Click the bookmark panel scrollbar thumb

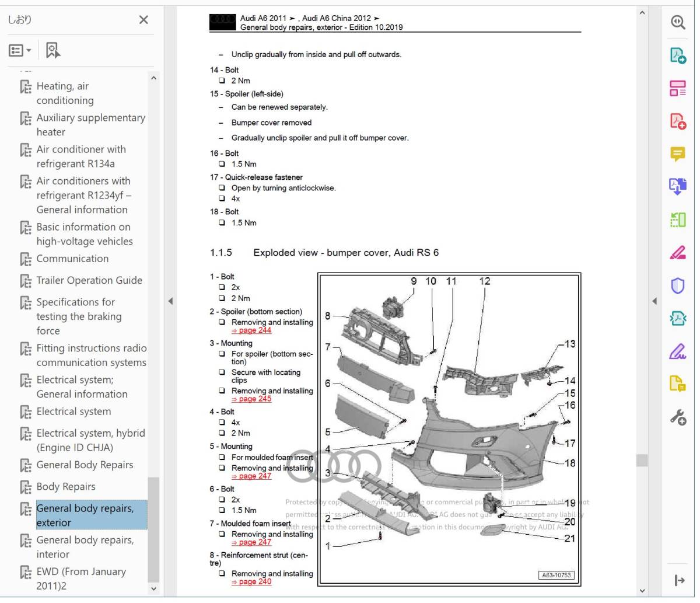153,529
